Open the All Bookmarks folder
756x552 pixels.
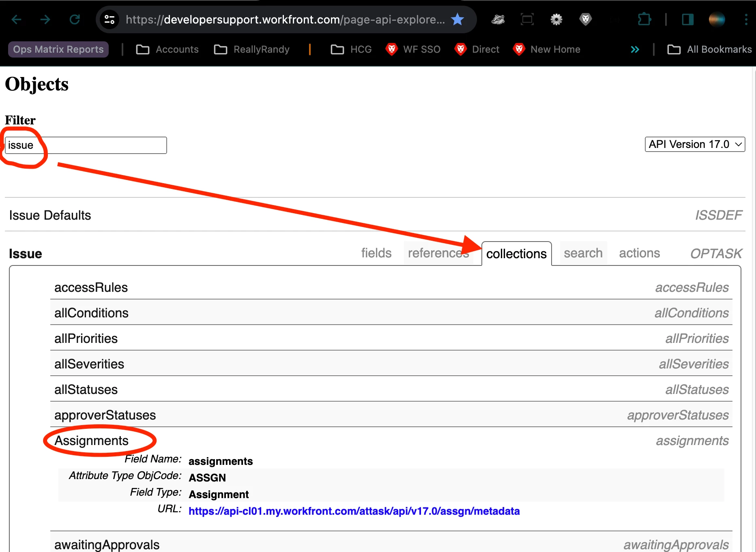click(709, 49)
